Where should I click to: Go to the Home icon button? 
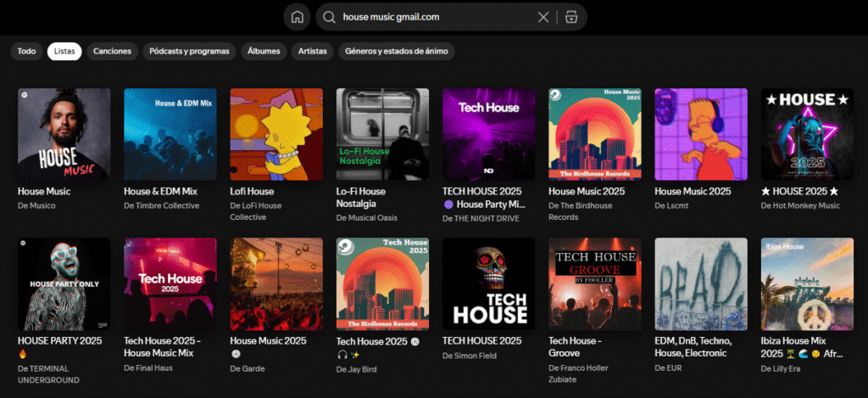pos(298,17)
